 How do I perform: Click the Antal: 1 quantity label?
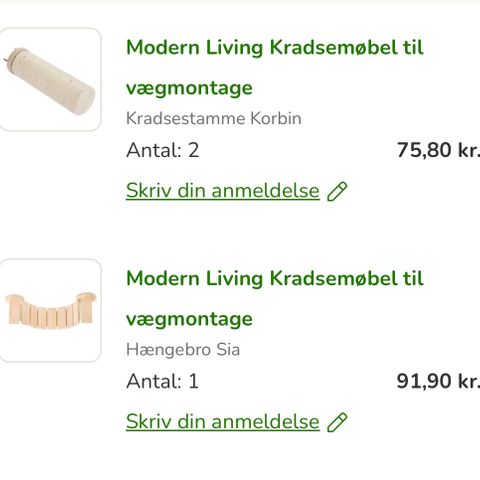(162, 381)
